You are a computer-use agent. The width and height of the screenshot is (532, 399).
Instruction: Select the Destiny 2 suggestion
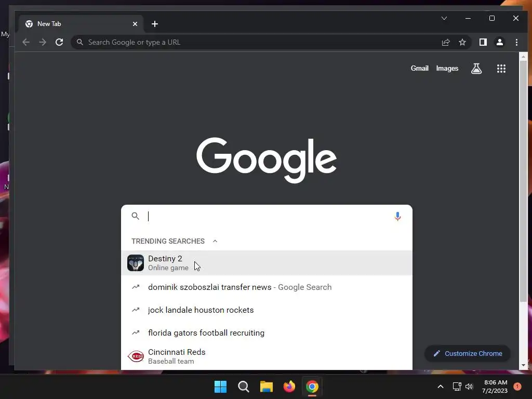click(x=267, y=262)
